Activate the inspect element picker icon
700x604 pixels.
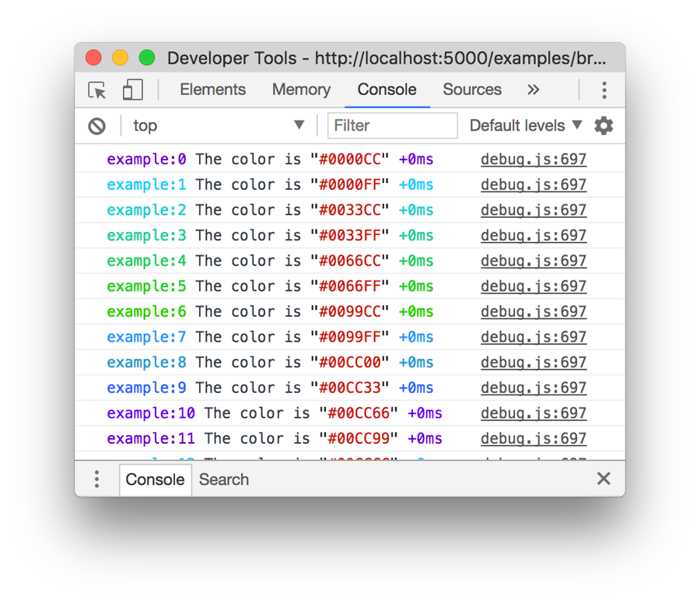[97, 90]
